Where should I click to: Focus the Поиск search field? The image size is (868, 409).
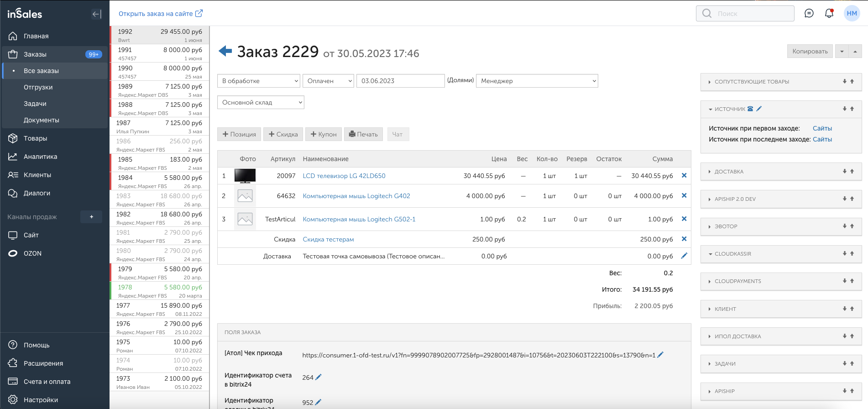coord(745,13)
